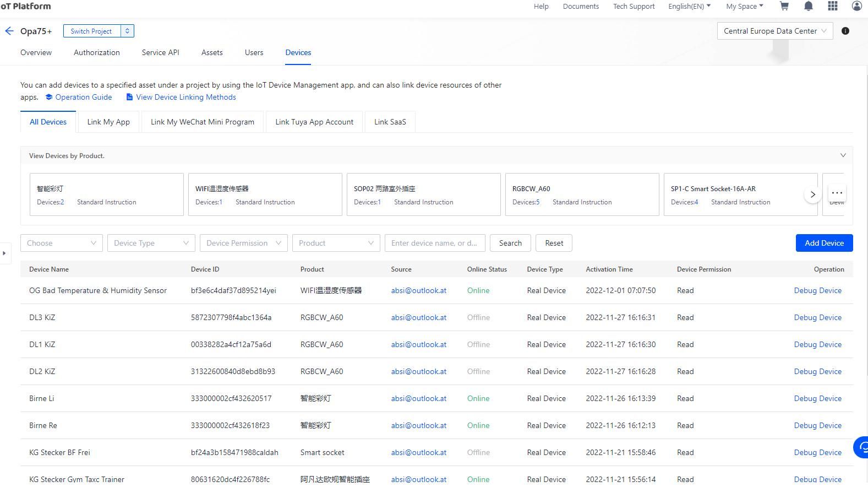Click the Search button
This screenshot has height=487, width=868.
click(510, 243)
